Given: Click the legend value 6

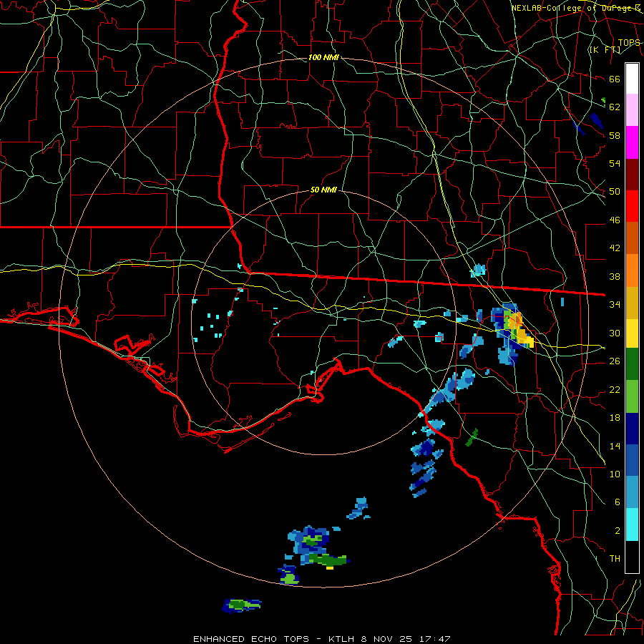Looking at the screenshot, I should 617,502.
